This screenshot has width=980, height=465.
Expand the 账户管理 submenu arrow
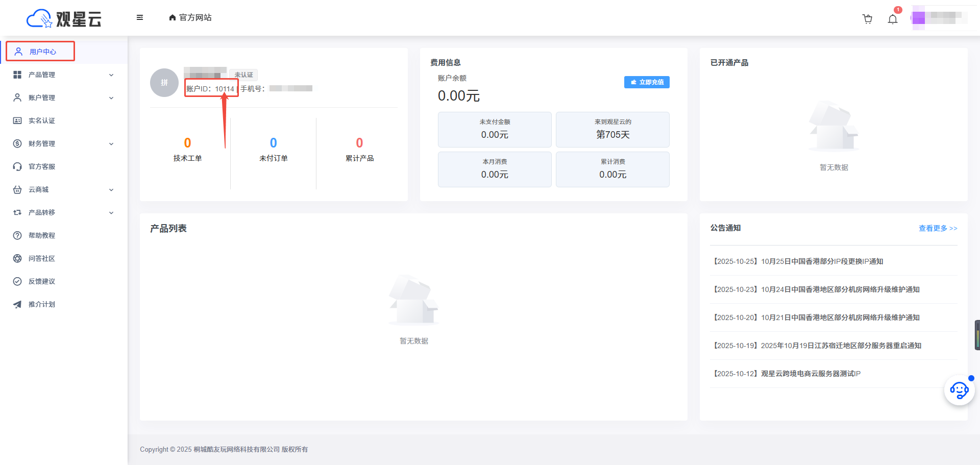(111, 98)
